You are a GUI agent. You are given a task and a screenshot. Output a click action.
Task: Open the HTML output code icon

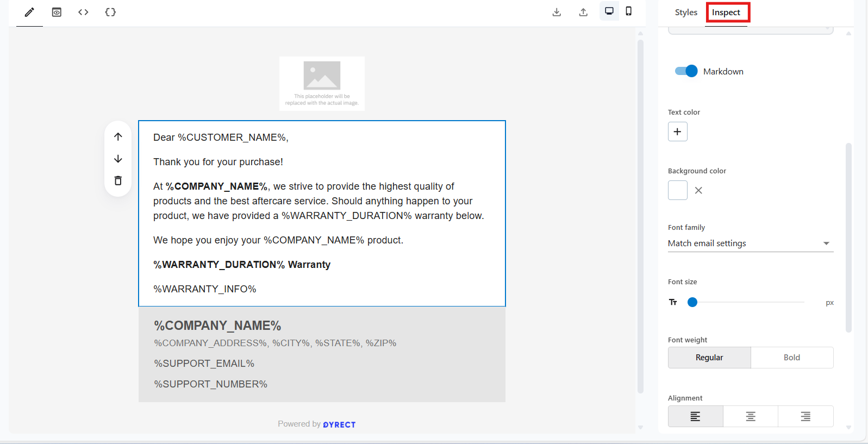point(83,12)
